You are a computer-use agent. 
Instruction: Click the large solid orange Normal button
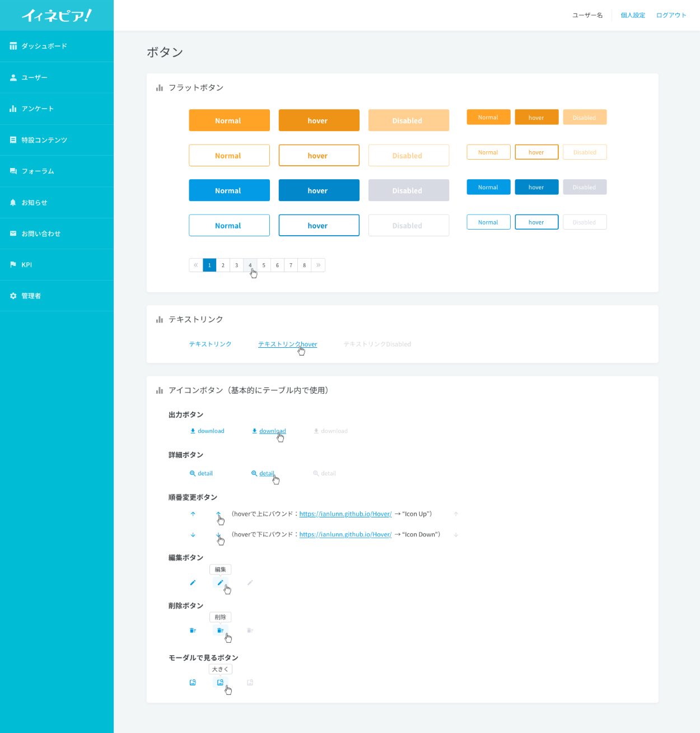point(229,120)
